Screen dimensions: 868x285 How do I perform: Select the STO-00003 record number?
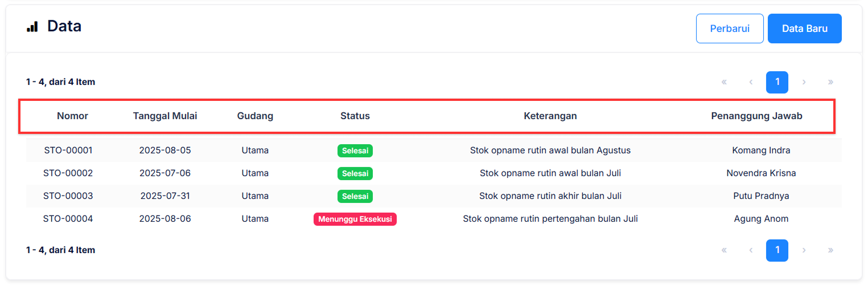pyautogui.click(x=68, y=196)
